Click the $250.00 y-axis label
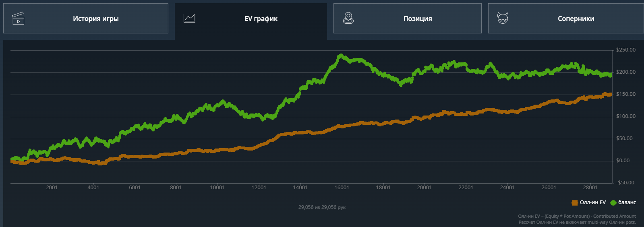 coord(626,50)
